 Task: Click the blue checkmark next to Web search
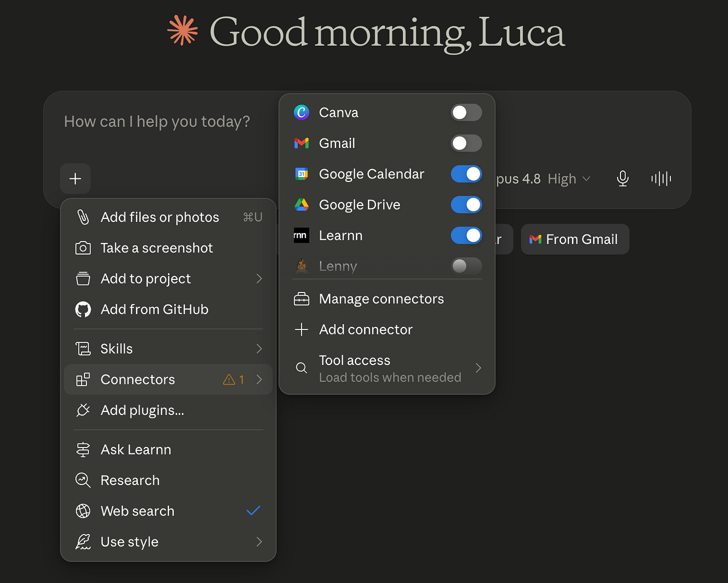[253, 510]
